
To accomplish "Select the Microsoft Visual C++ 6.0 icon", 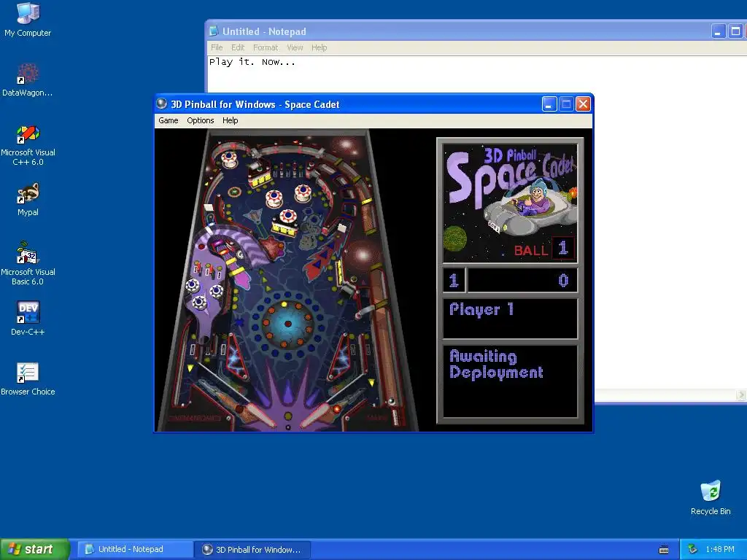I will pos(28,145).
